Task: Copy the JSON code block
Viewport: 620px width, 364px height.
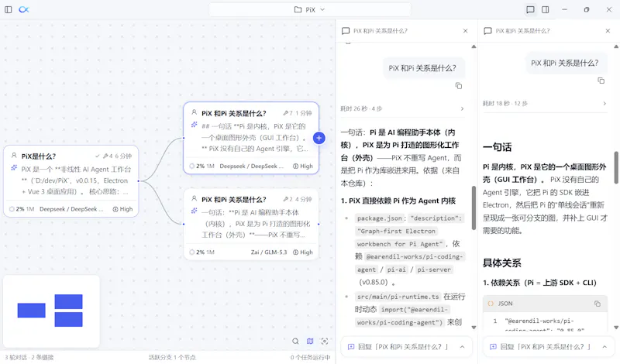Action: click(598, 304)
